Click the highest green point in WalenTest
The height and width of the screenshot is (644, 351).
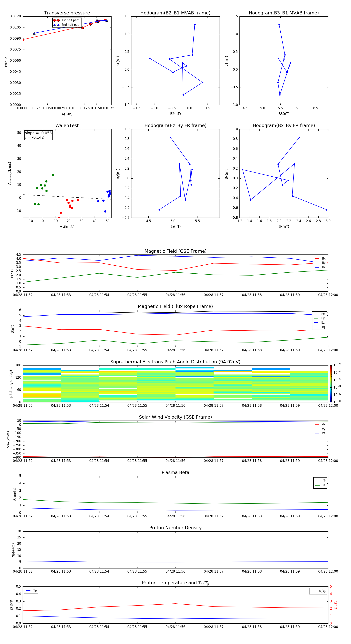[53, 175]
